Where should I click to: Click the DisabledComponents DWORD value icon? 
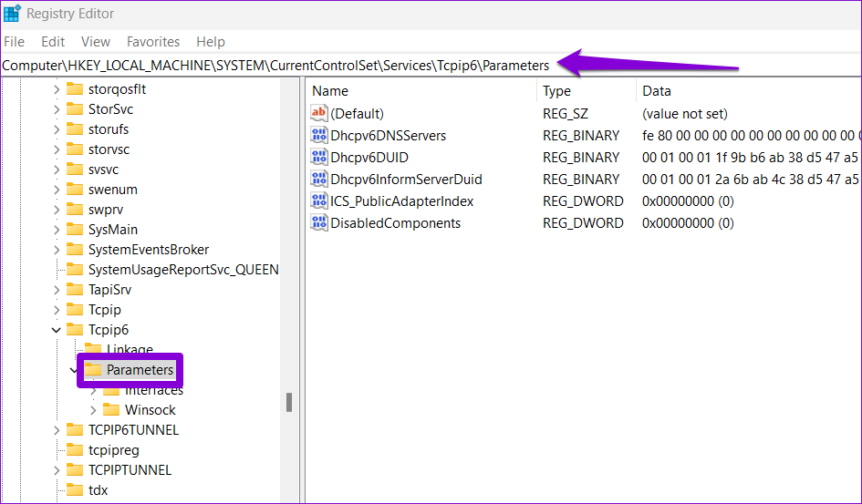pos(319,223)
